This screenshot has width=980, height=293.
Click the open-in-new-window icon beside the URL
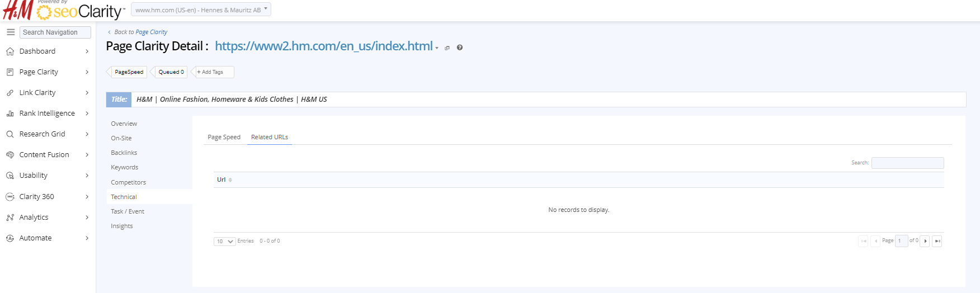coord(447,48)
